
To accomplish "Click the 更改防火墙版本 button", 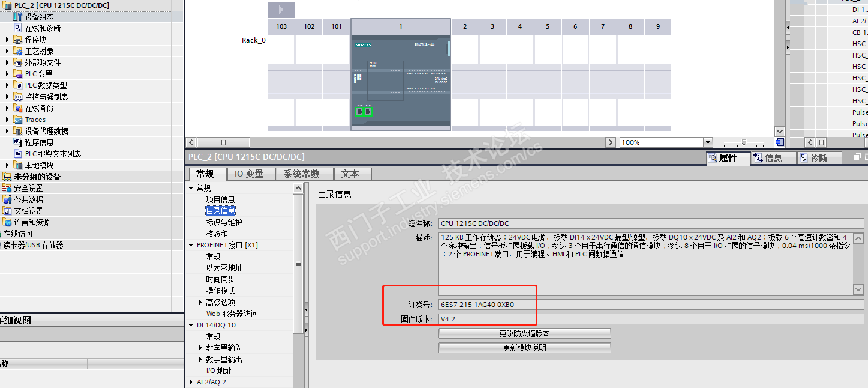I will click(525, 333).
